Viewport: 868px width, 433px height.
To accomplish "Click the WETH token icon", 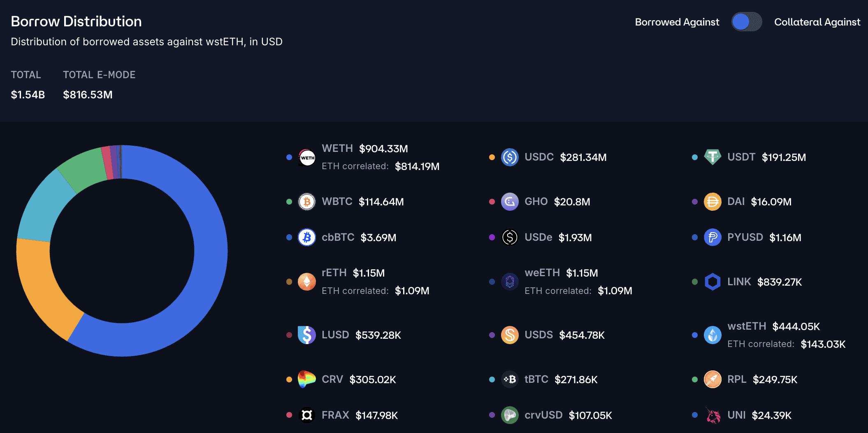I will (307, 157).
